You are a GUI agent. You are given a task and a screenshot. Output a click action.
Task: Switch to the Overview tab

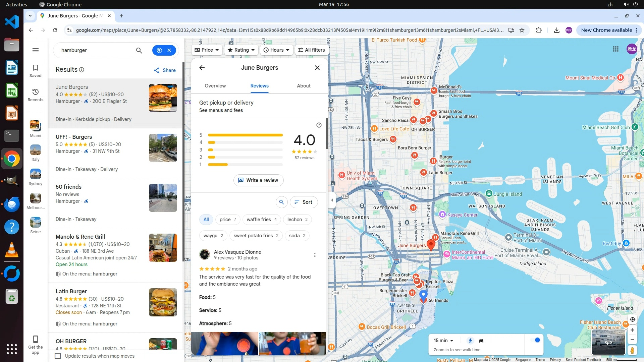215,86
